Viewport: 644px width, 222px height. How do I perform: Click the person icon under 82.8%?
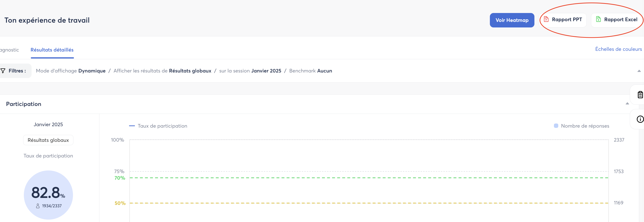[x=38, y=206]
